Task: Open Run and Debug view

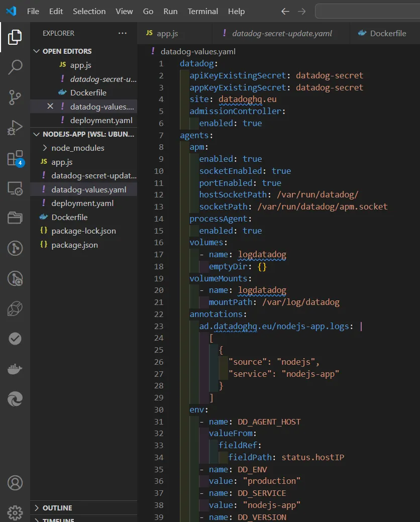Action: (x=15, y=128)
